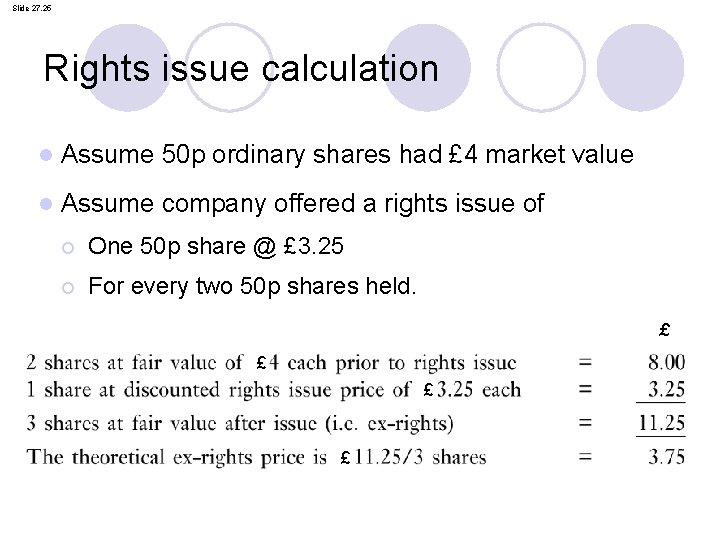This screenshot has height=540, width=720.
Task: Click the 8.00 value in the table
Action: click(x=666, y=362)
